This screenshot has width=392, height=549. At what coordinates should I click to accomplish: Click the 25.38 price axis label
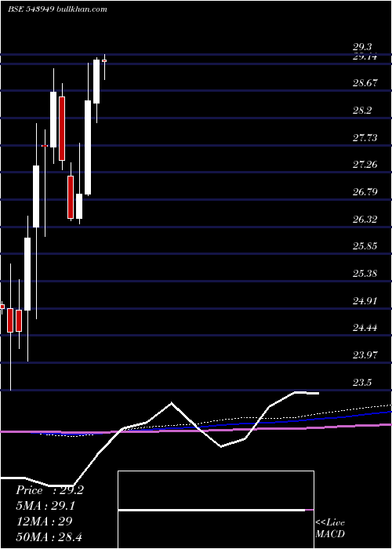coord(365,274)
